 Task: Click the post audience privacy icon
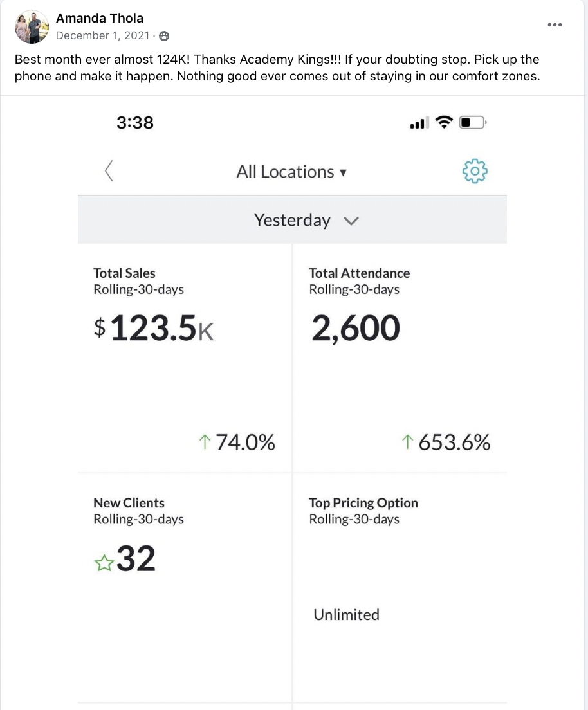[165, 36]
